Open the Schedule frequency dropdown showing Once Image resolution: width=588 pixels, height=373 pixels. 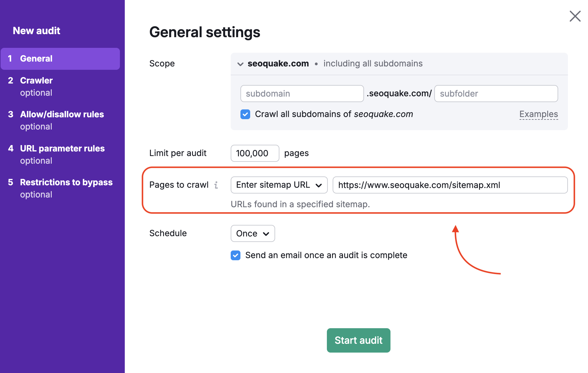tap(253, 233)
